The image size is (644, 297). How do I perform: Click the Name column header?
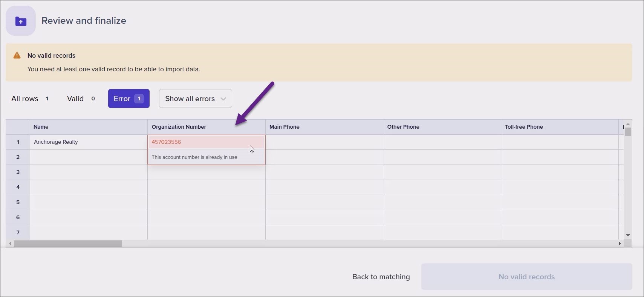coord(89,127)
